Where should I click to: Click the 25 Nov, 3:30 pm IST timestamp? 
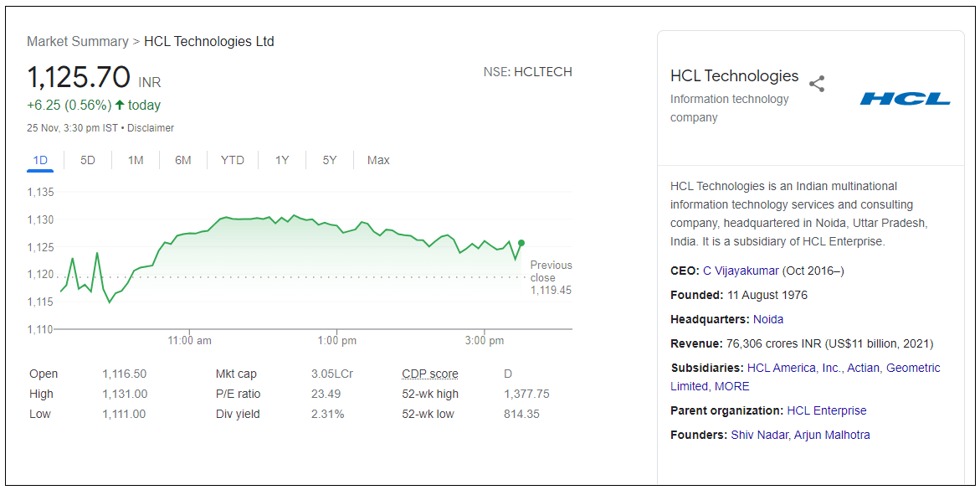pyautogui.click(x=72, y=128)
